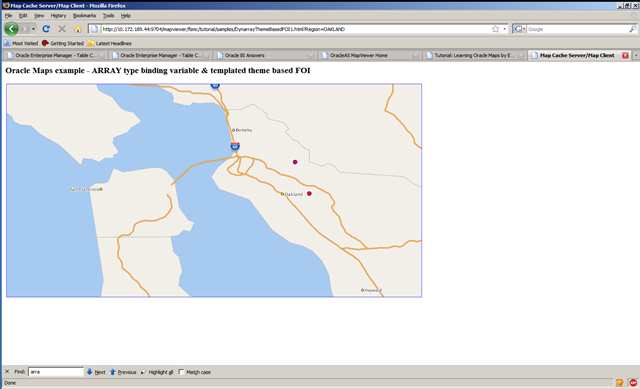Click the red-blue marker near Oakland label
Viewport: 640px width, 389px height.
(x=309, y=193)
